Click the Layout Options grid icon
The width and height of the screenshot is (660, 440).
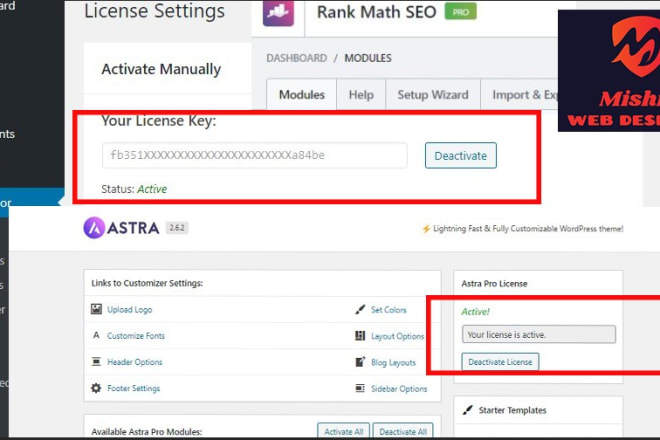coord(360,336)
